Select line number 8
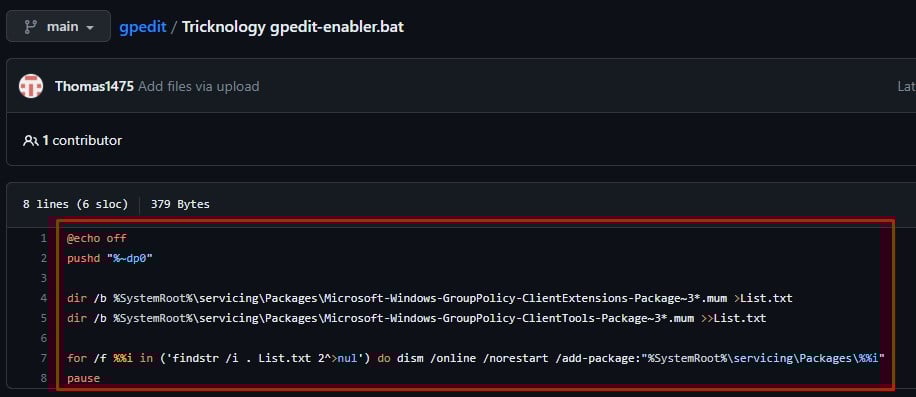This screenshot has width=916, height=397. (x=43, y=378)
